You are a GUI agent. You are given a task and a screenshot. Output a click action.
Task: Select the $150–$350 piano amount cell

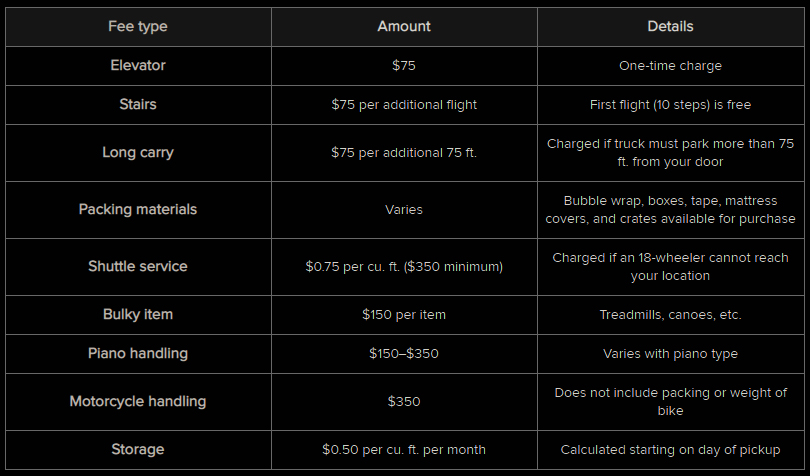(404, 354)
